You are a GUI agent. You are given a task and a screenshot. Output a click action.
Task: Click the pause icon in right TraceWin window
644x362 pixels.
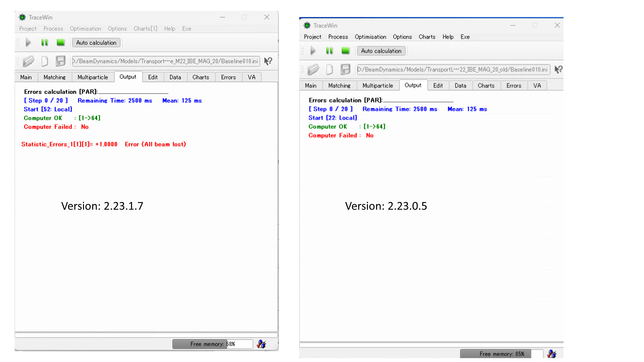point(330,51)
